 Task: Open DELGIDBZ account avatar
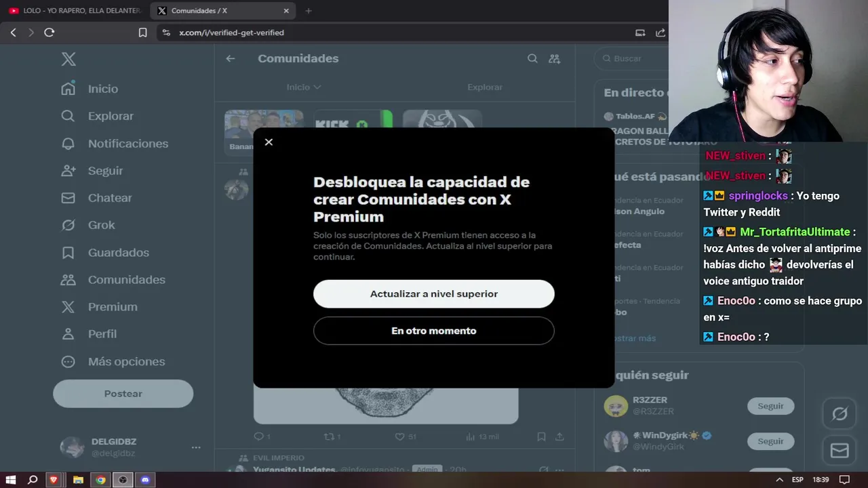[72, 447]
